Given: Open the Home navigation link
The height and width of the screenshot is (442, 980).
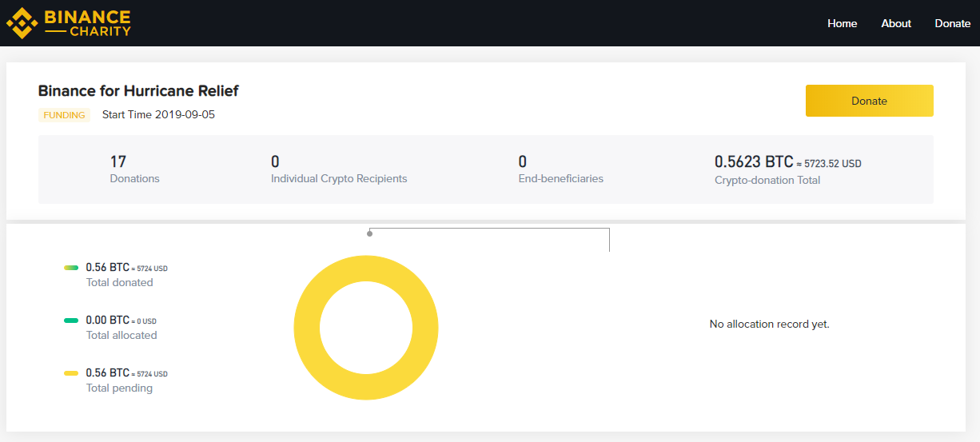Looking at the screenshot, I should [842, 23].
